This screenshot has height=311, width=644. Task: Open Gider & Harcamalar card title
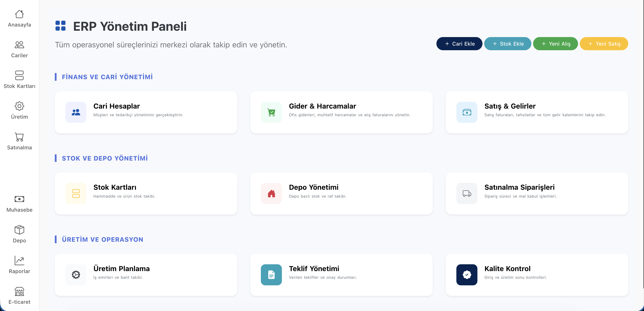(322, 106)
